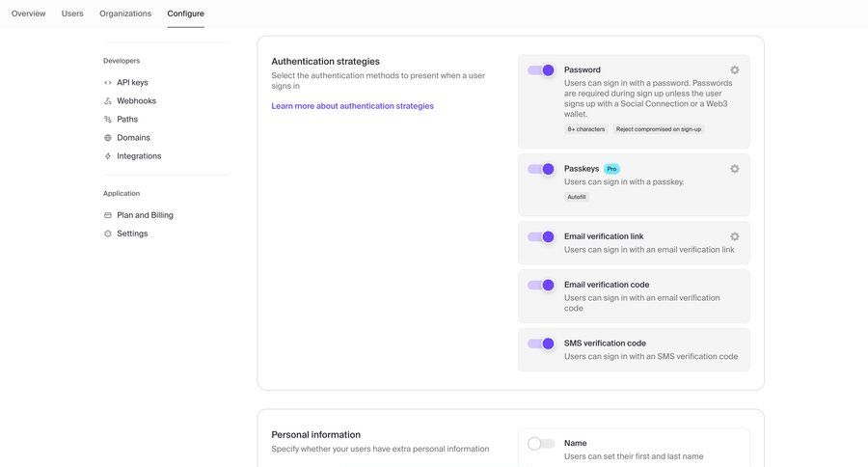Switch to the Users tab

point(72,14)
